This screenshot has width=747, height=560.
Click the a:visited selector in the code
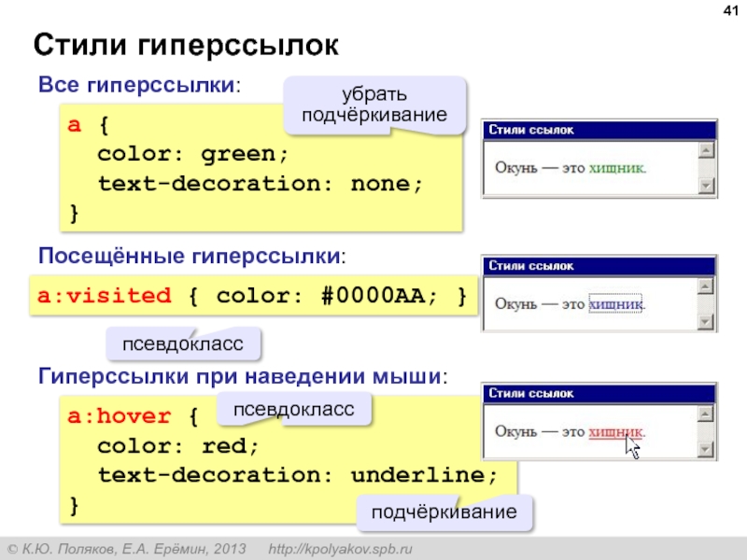105,296
